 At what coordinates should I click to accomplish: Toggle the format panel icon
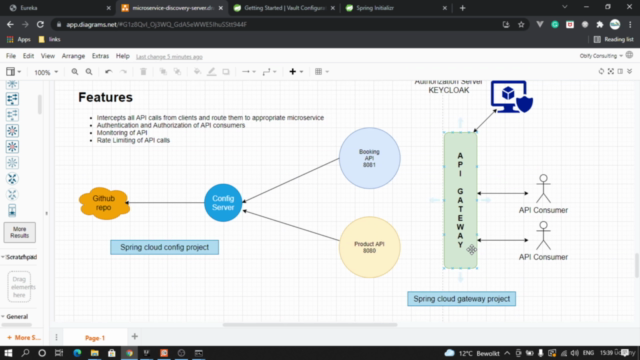click(x=620, y=71)
